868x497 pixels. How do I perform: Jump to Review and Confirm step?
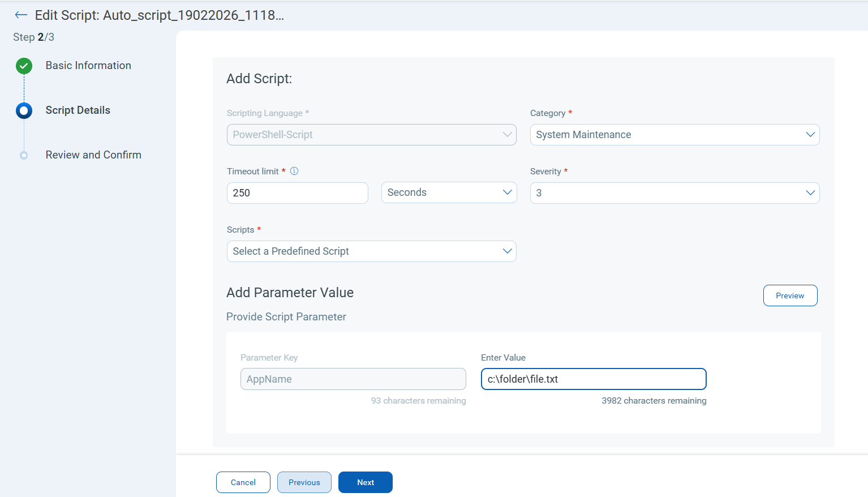point(93,155)
